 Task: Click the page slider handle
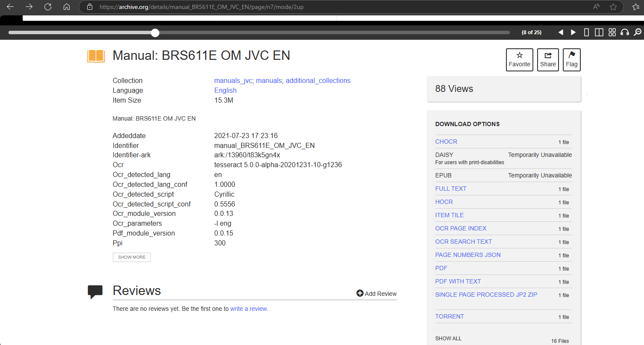pyautogui.click(x=155, y=32)
